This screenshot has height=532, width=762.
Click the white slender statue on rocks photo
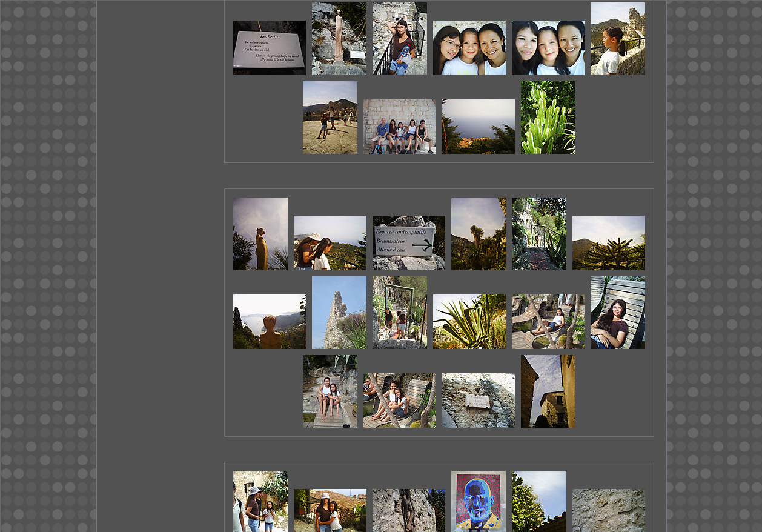coord(339,39)
